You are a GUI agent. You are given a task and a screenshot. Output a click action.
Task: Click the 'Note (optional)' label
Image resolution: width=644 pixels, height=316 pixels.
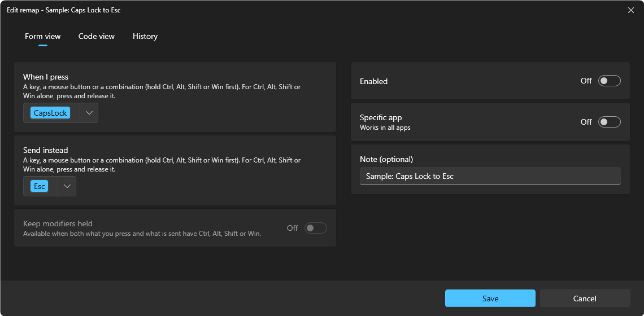point(386,159)
